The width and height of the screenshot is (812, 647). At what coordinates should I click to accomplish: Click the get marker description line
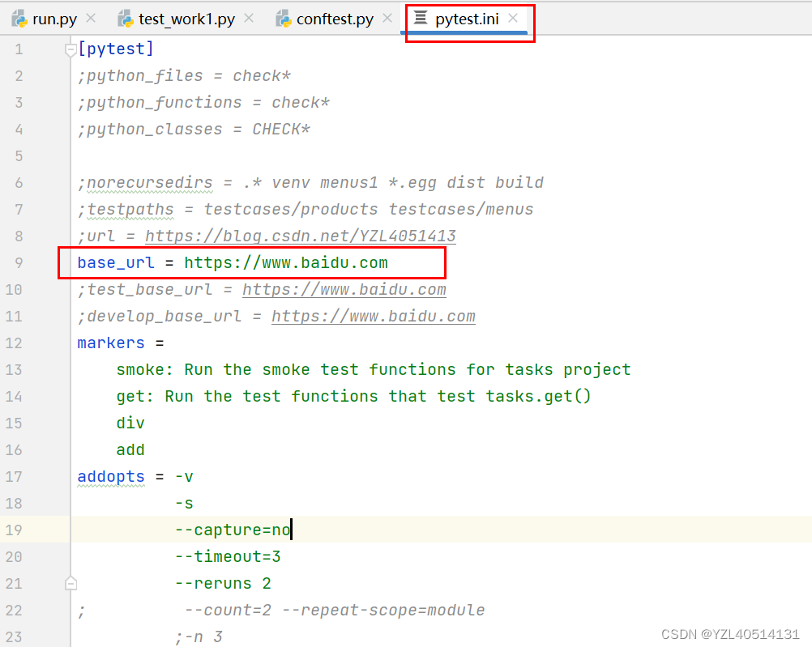click(x=353, y=396)
